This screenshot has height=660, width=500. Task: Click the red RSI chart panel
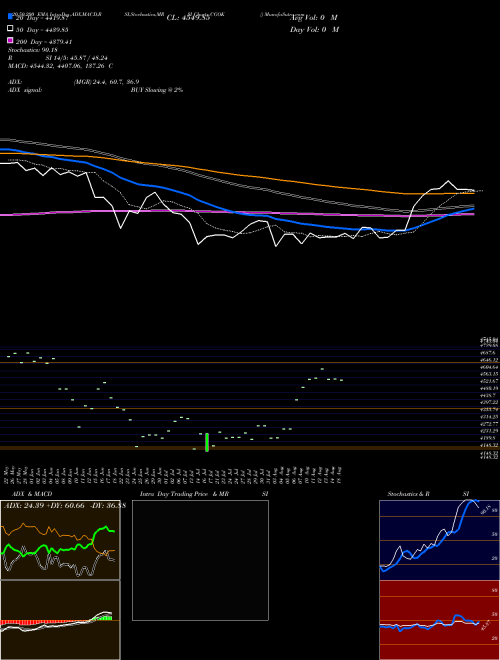(439, 620)
